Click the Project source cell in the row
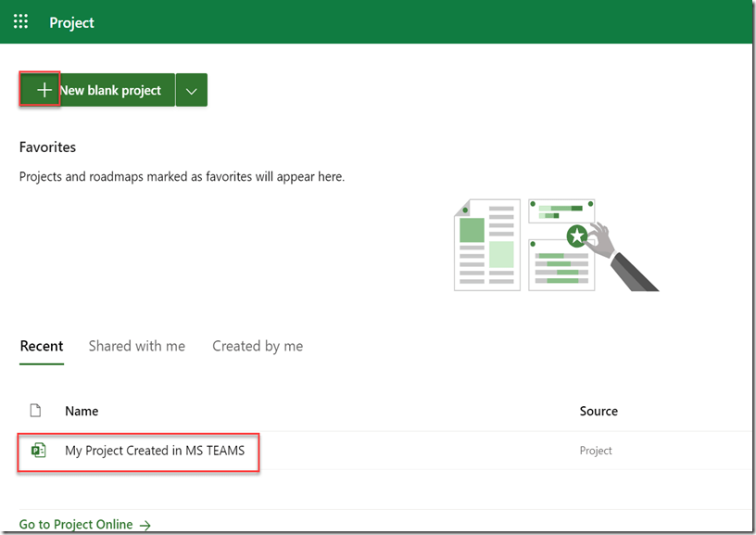This screenshot has height=535, width=756. click(596, 451)
